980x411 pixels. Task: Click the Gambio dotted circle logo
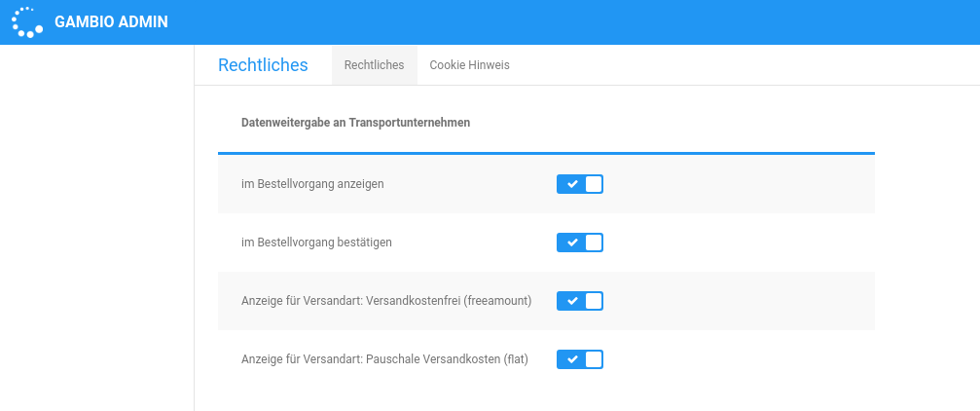(x=27, y=21)
